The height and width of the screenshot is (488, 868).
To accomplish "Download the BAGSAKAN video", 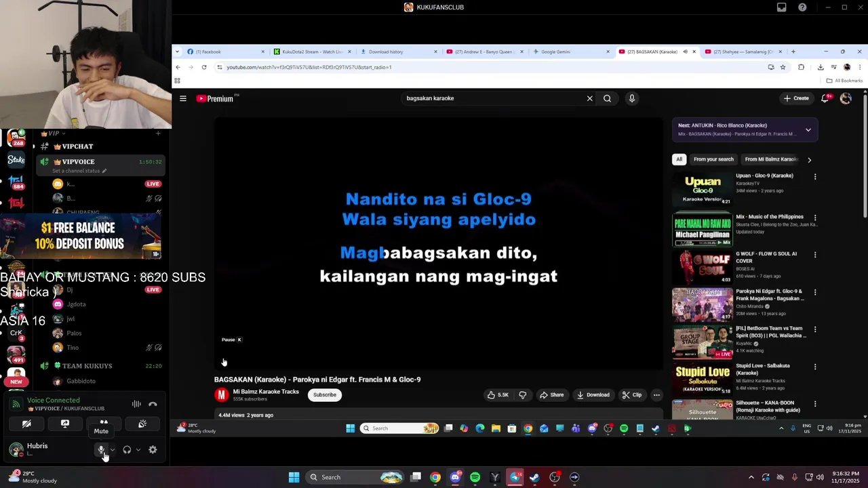I will pyautogui.click(x=593, y=395).
